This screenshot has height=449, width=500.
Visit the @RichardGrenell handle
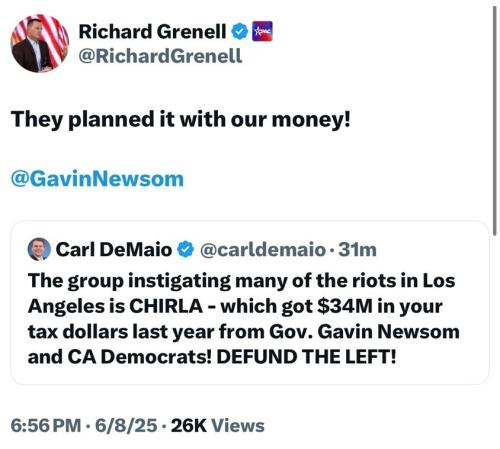pyautogui.click(x=160, y=56)
